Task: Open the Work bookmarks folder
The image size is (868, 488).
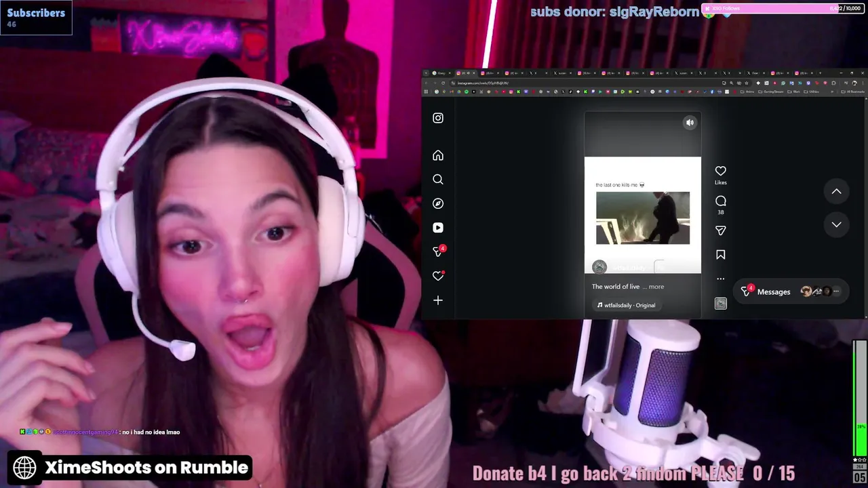Action: [794, 91]
